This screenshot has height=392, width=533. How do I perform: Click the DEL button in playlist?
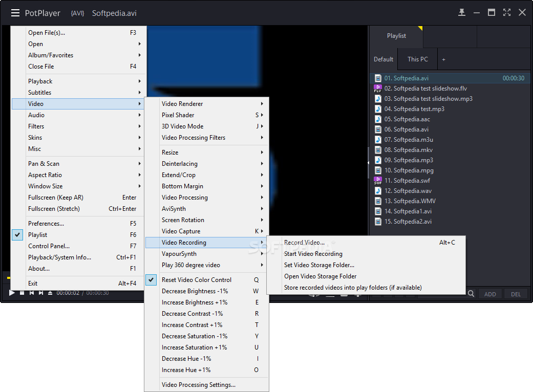click(x=516, y=294)
